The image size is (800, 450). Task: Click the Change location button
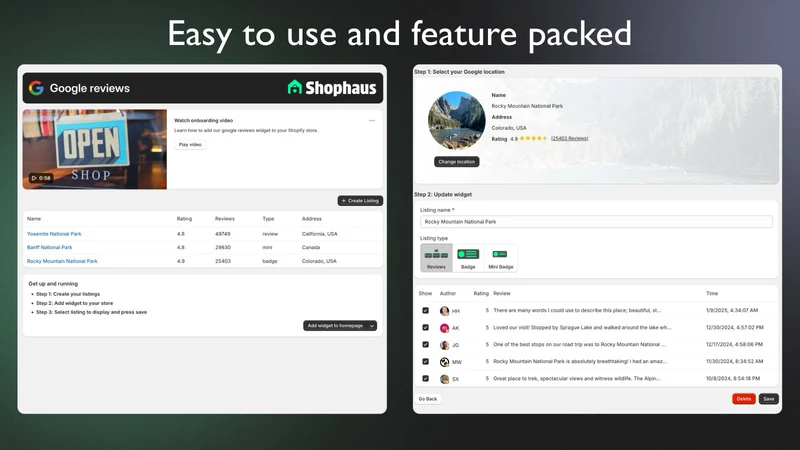pos(457,162)
